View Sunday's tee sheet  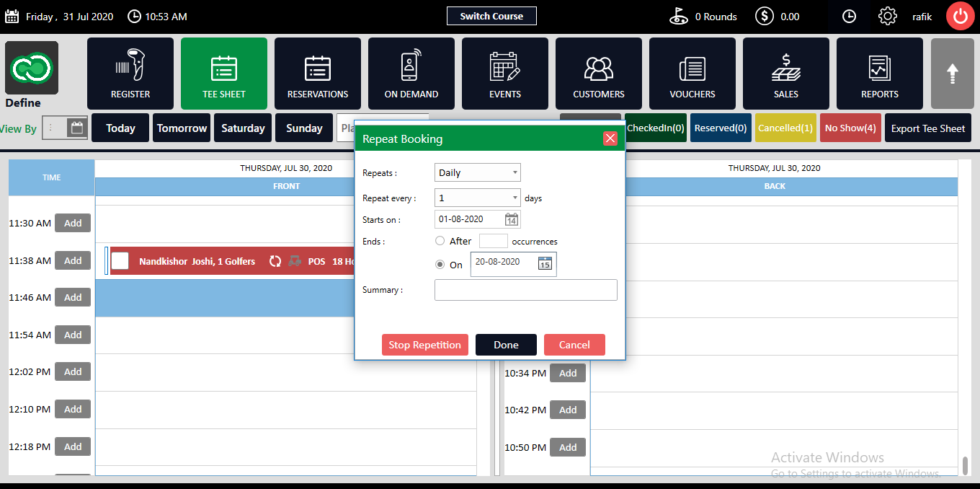(x=304, y=128)
